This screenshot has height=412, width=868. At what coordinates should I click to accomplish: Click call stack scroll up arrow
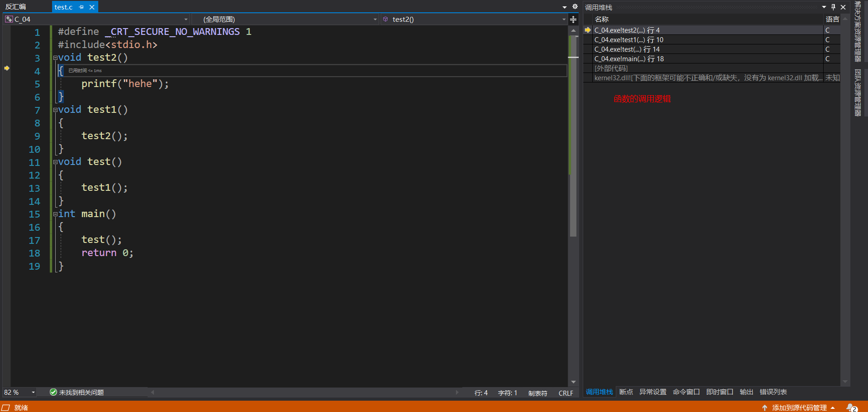845,19
